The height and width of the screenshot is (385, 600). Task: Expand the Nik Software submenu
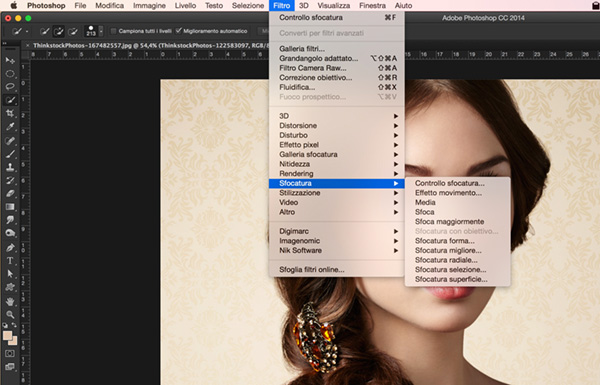click(x=337, y=250)
